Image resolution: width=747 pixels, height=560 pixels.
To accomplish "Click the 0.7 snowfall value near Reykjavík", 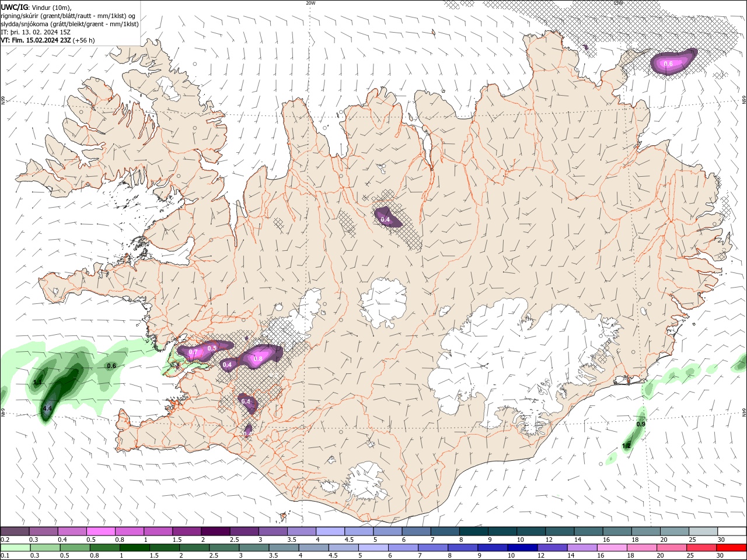I will pyautogui.click(x=193, y=352).
